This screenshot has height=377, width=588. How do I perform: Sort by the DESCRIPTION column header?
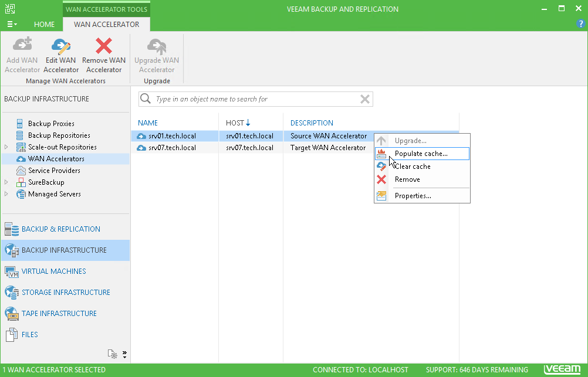312,123
